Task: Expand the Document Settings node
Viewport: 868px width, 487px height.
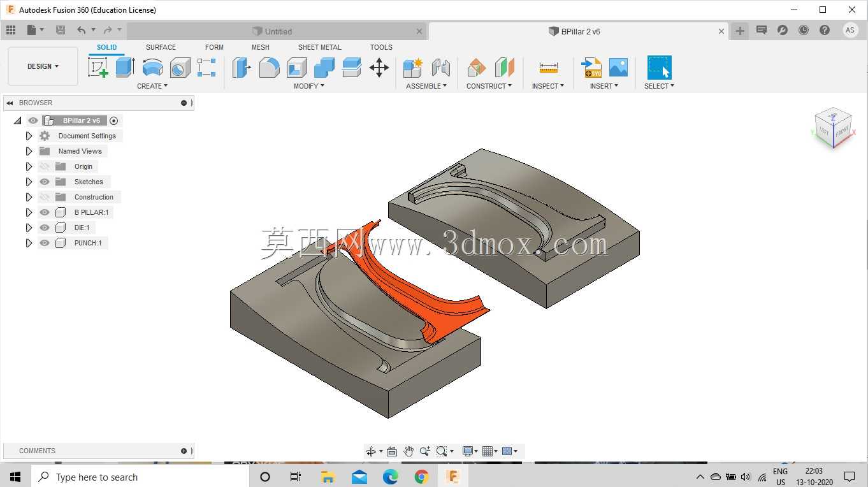Action: coord(29,136)
